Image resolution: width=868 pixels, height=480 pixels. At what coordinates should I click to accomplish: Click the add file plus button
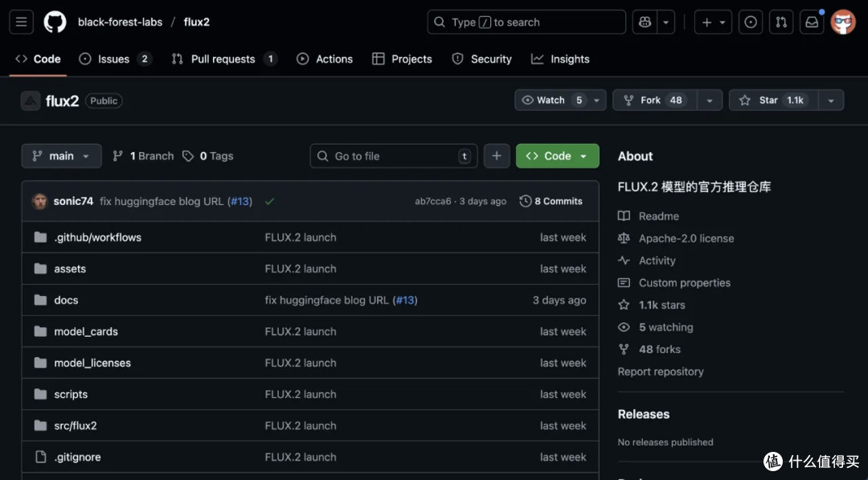(x=497, y=156)
